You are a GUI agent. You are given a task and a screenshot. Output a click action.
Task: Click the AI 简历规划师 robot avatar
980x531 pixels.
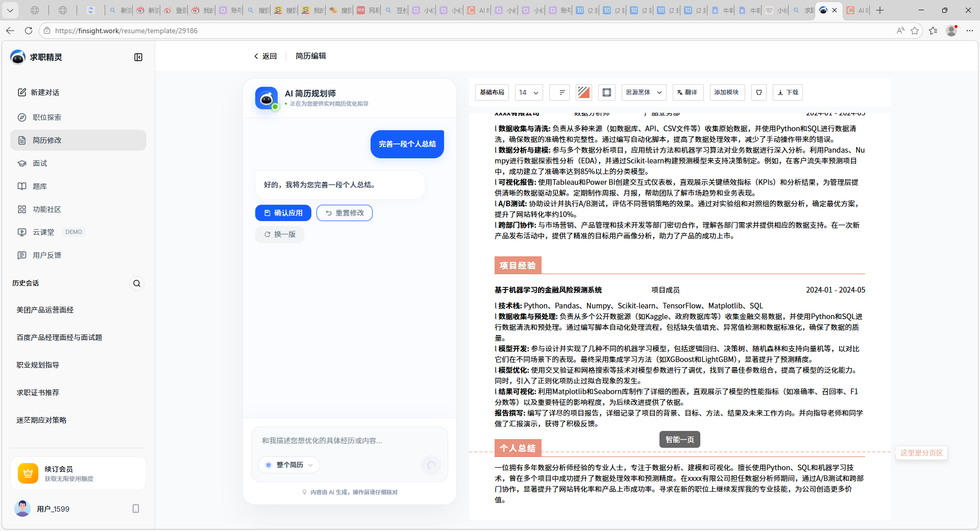click(x=266, y=98)
